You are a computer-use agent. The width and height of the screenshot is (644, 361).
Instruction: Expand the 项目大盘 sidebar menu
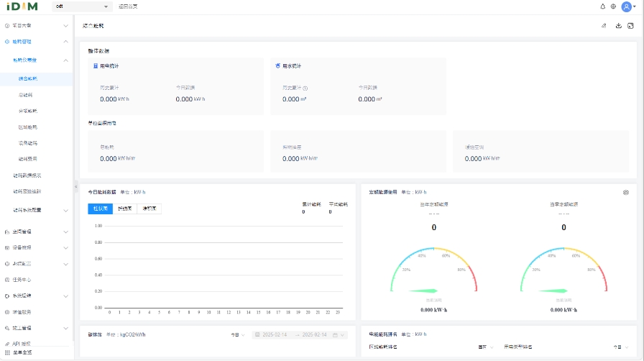point(36,26)
